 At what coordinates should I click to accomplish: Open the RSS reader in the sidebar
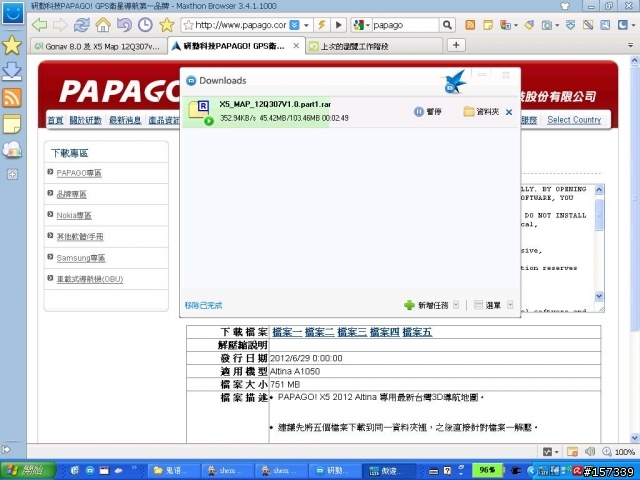point(12,98)
